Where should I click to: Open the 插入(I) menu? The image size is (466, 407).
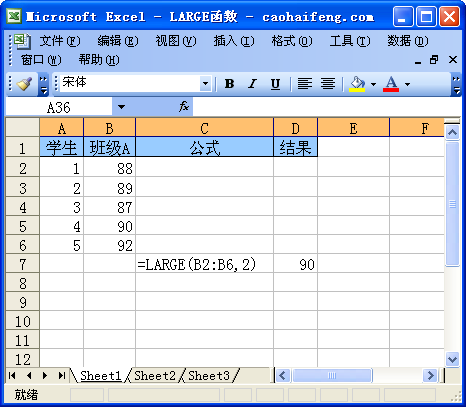coord(234,41)
